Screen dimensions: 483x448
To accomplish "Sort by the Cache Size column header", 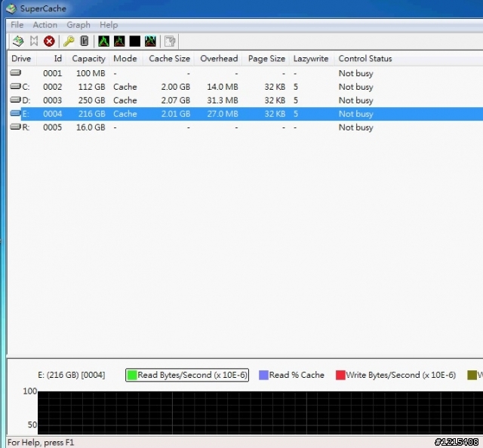I will [168, 59].
